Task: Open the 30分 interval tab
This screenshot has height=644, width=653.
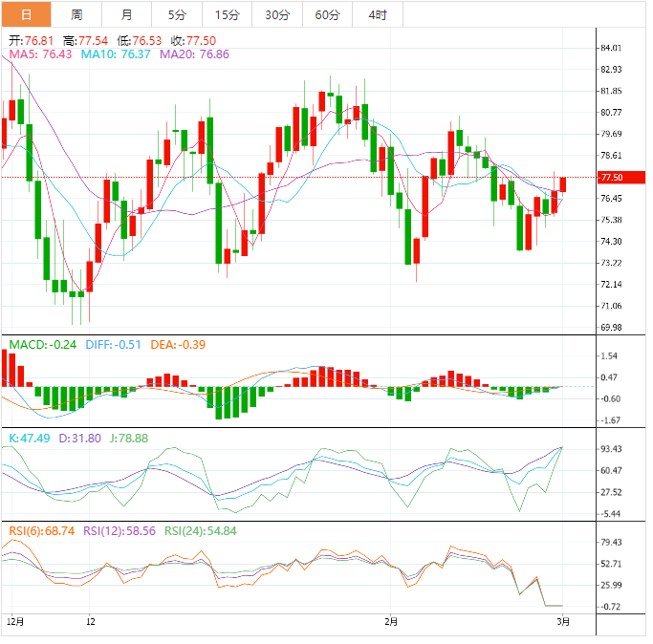Action: pos(277,14)
